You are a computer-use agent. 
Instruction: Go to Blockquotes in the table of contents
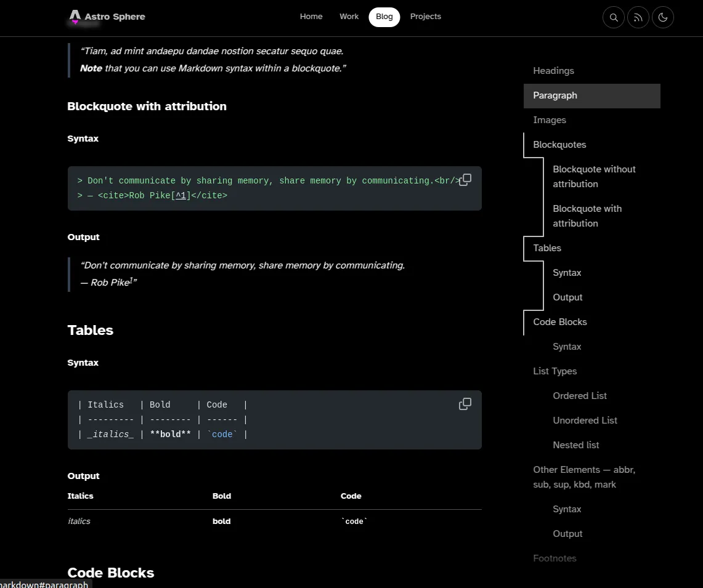pos(559,145)
